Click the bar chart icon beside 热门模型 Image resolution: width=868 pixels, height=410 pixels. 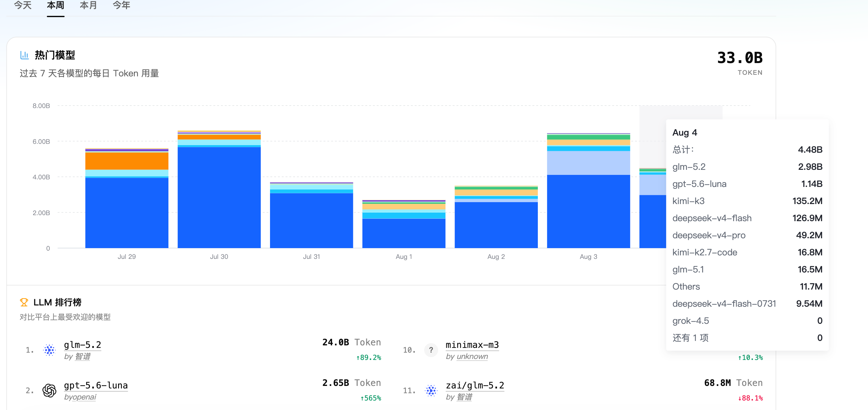click(x=24, y=55)
